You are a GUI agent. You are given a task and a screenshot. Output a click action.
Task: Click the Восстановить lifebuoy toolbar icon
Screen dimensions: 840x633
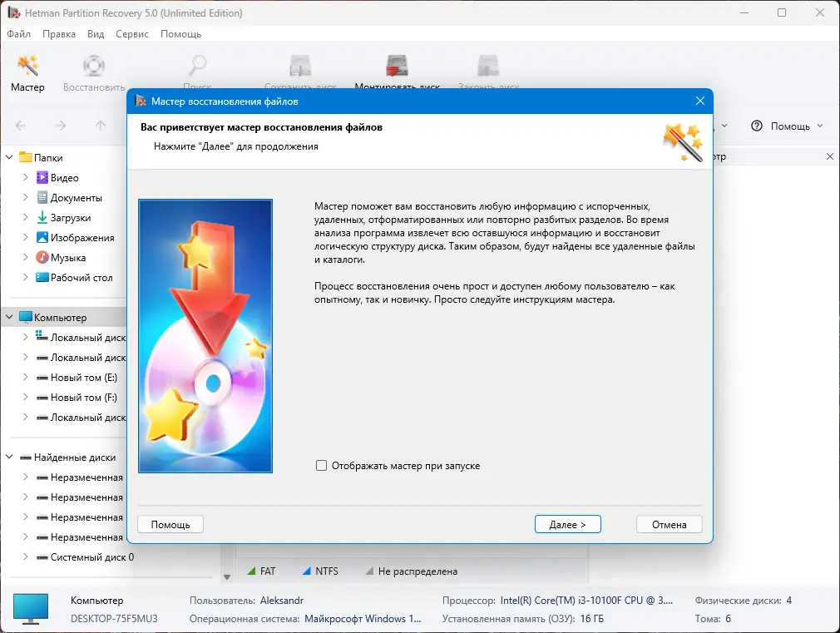coord(94,66)
